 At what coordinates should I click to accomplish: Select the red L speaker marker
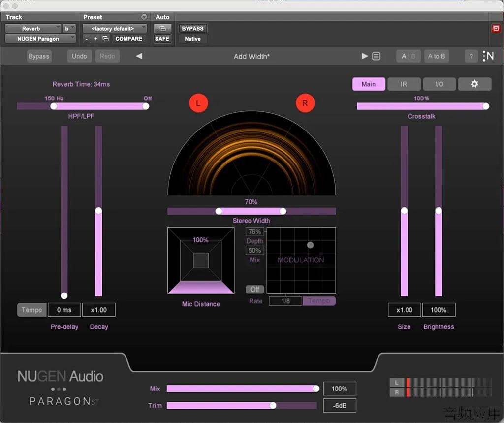pos(198,103)
